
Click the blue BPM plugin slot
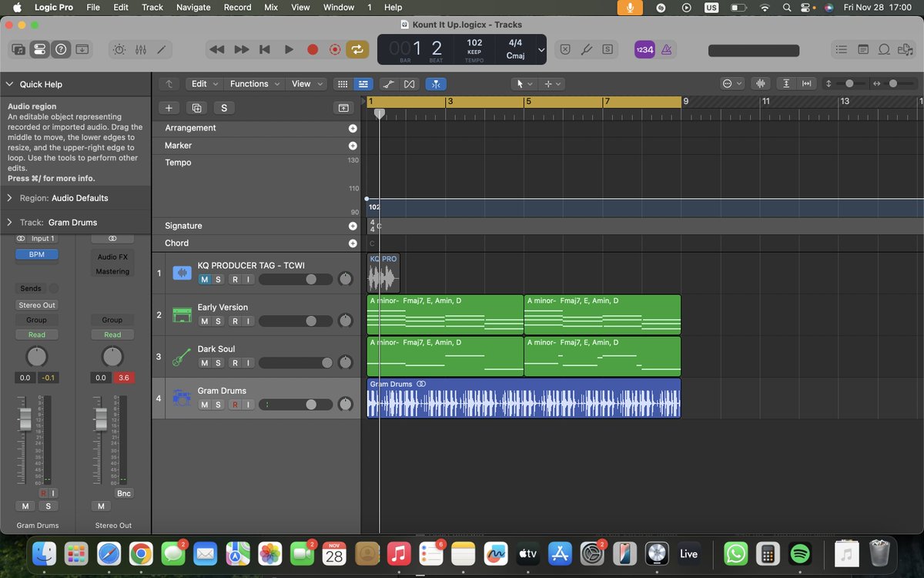(x=36, y=254)
